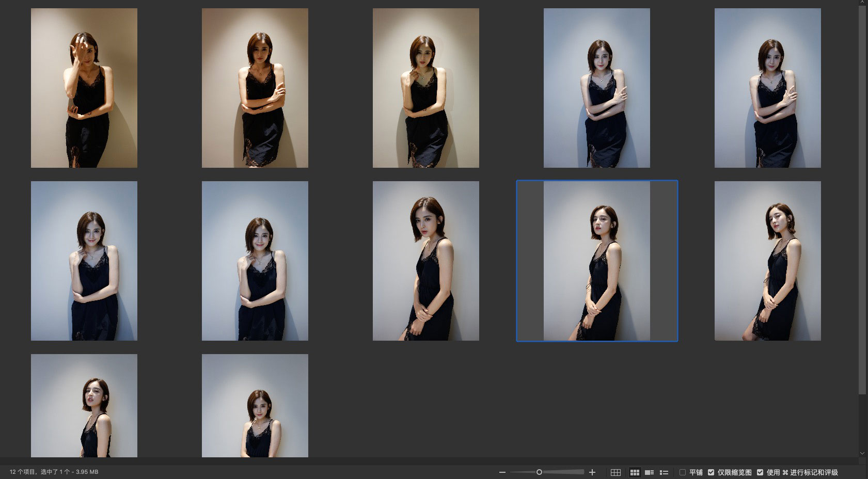
Task: Select the third warm-toned thumbnail in top row
Action: (x=425, y=88)
